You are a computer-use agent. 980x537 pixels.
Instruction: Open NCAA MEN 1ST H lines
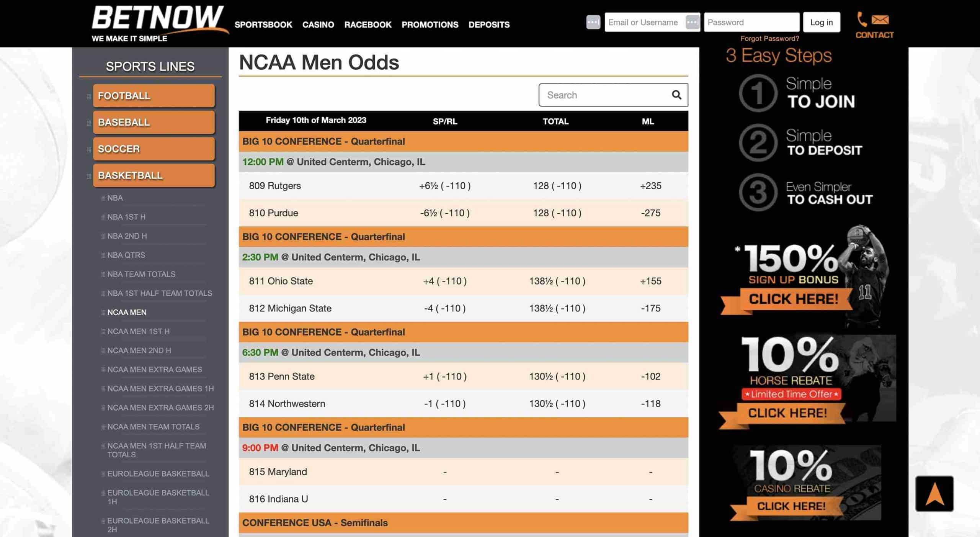pyautogui.click(x=138, y=331)
